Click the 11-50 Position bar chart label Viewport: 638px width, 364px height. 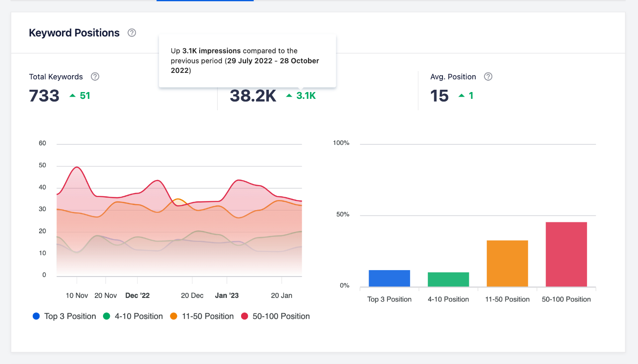point(507,299)
